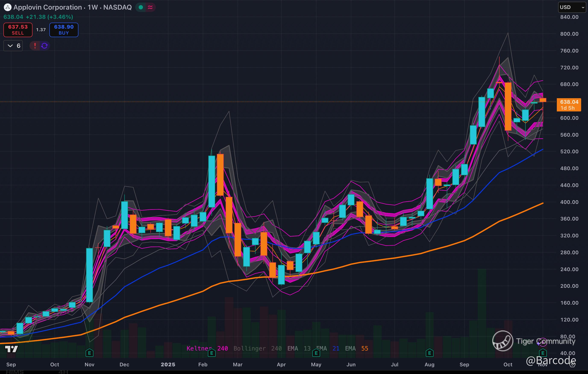
Task: Click the pink approximate data icon
Action: (150, 7)
